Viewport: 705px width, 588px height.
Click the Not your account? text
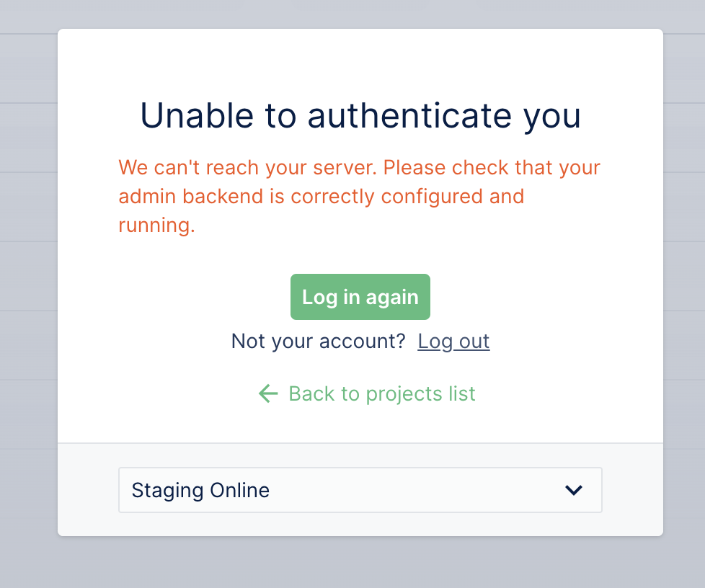tap(318, 341)
